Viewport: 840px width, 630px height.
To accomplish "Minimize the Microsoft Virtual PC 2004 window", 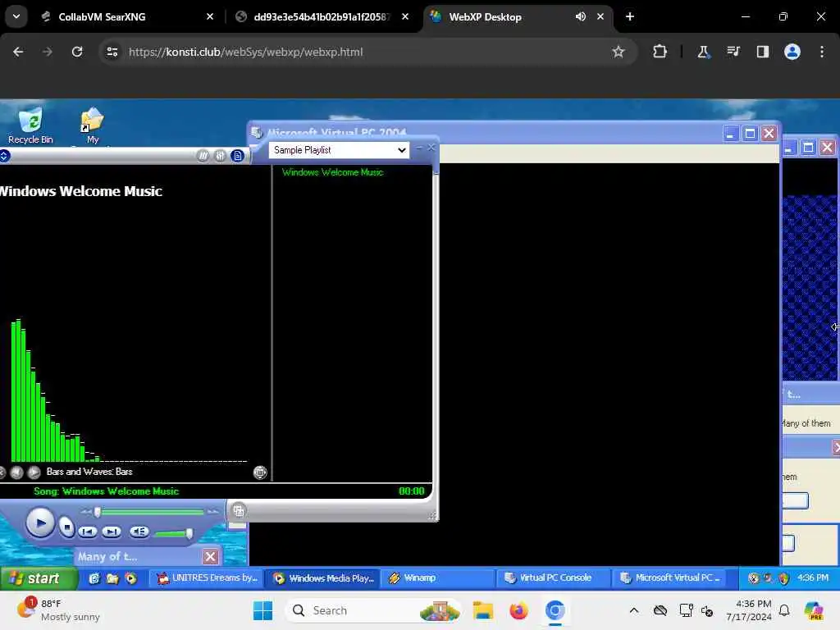I will (x=730, y=134).
